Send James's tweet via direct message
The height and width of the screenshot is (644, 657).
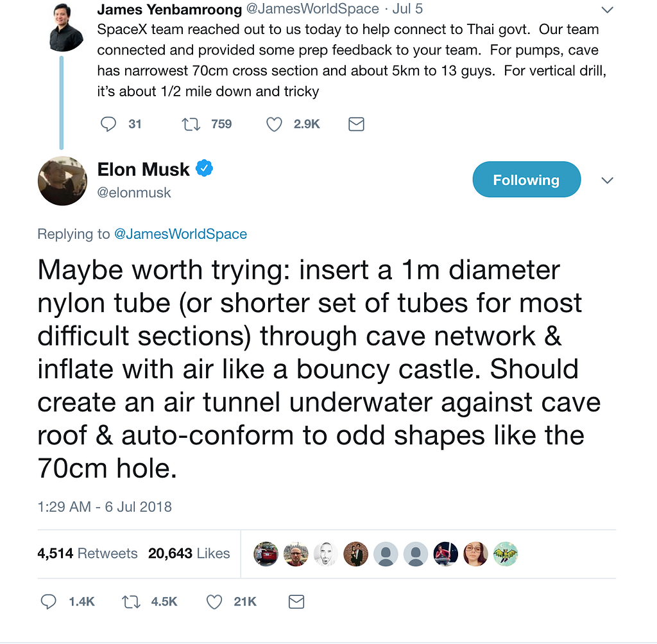pos(356,124)
